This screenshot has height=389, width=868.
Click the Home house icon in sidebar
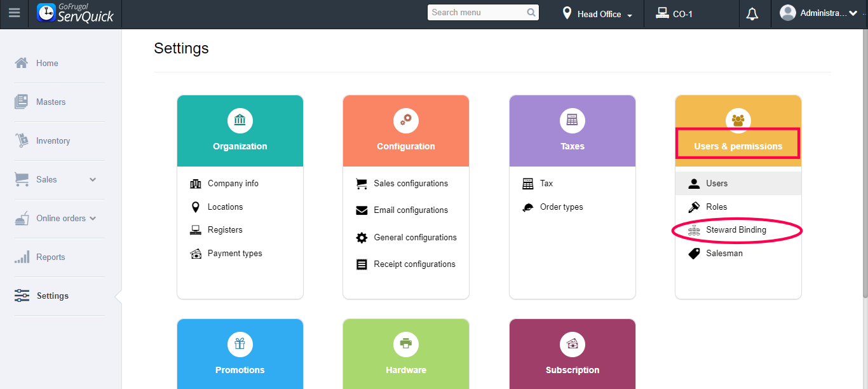click(x=22, y=63)
